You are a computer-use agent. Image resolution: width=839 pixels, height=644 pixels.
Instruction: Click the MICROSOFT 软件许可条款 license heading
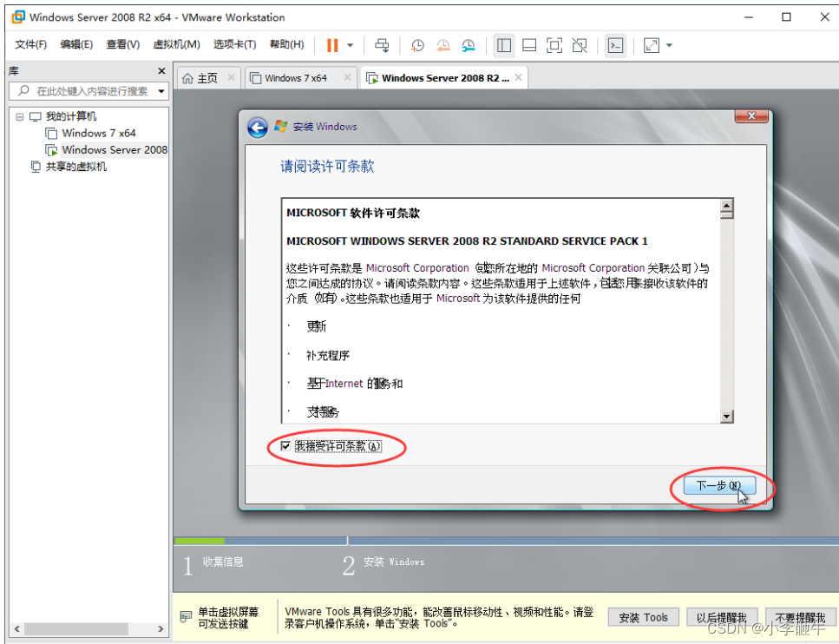point(353,213)
